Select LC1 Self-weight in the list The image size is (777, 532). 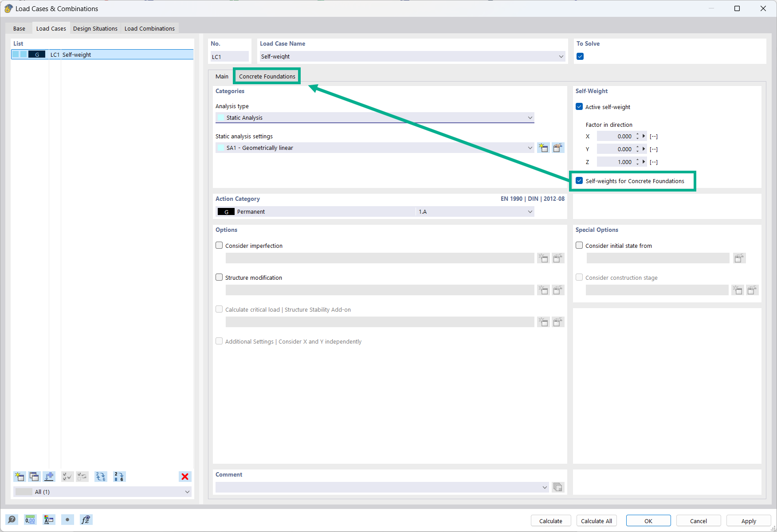click(102, 55)
